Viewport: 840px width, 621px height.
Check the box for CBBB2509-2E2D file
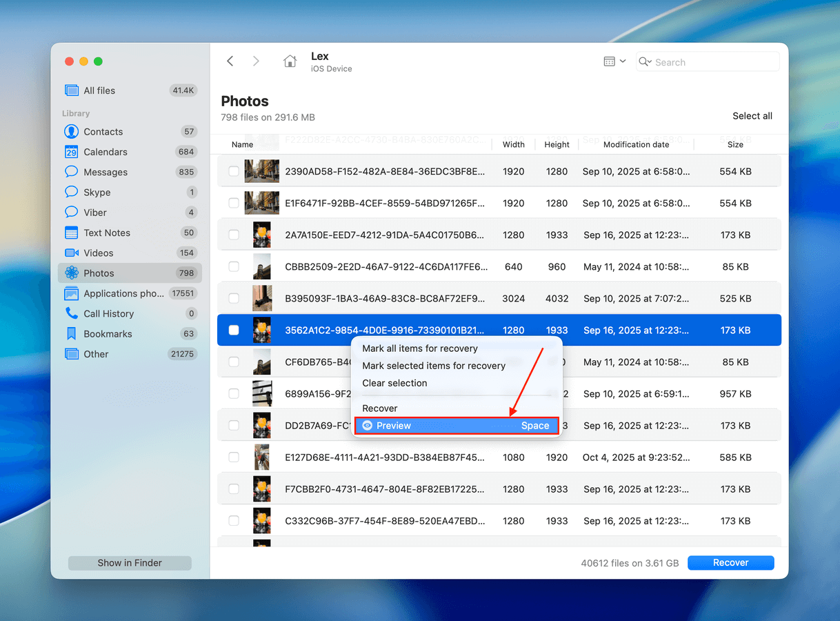tap(234, 267)
